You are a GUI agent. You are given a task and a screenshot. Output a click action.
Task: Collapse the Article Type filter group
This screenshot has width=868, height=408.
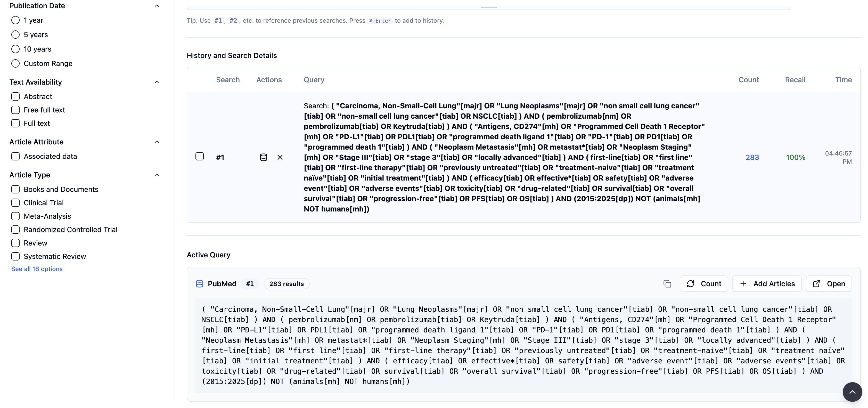coord(157,175)
